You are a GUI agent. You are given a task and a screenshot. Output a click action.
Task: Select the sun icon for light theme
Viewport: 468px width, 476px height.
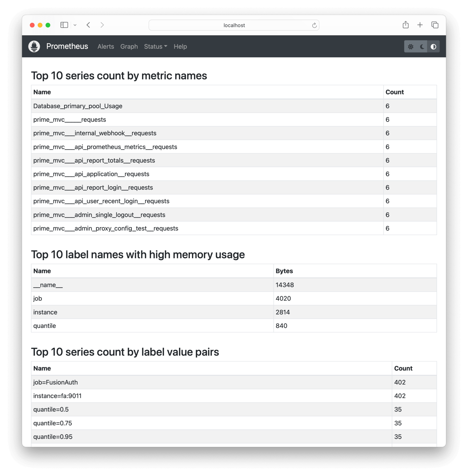(411, 46)
